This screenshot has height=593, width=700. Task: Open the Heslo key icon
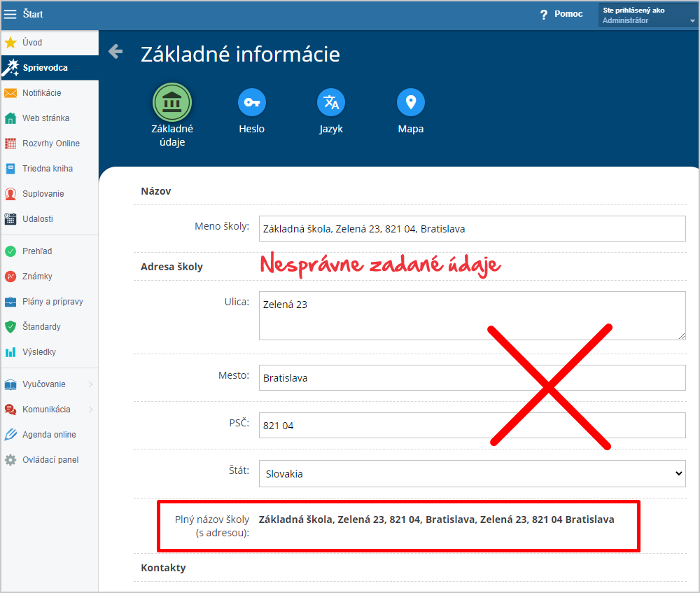[252, 102]
